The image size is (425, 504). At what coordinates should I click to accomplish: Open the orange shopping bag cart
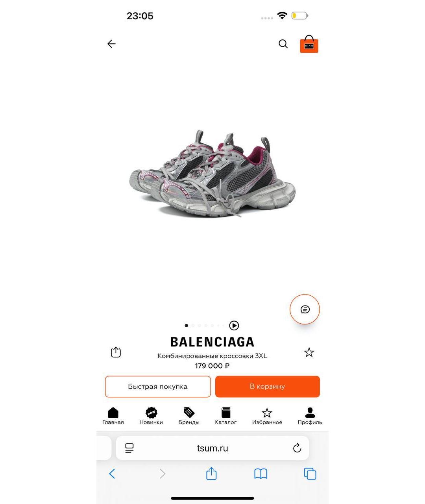(x=309, y=44)
